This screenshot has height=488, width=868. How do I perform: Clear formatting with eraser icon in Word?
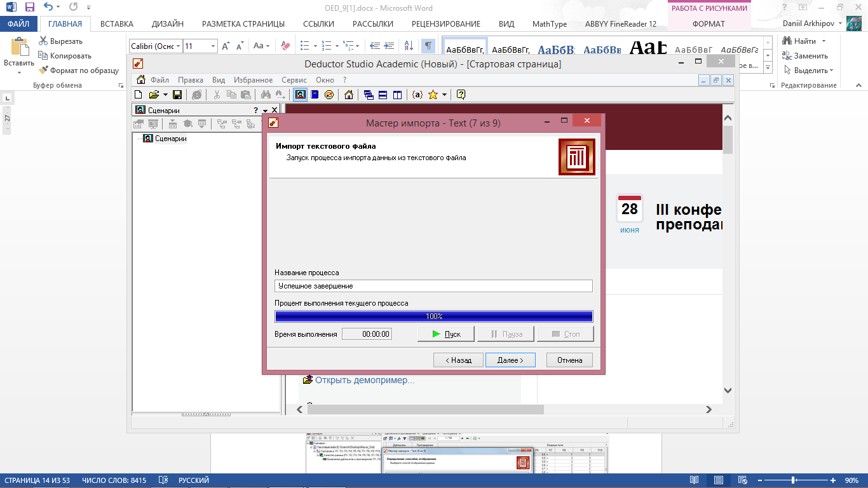[285, 46]
